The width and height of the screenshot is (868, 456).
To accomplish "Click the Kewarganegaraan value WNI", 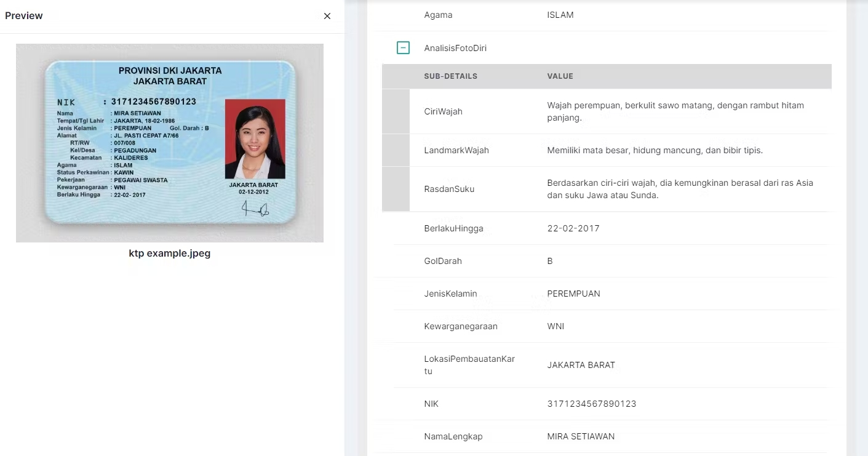I will [555, 326].
